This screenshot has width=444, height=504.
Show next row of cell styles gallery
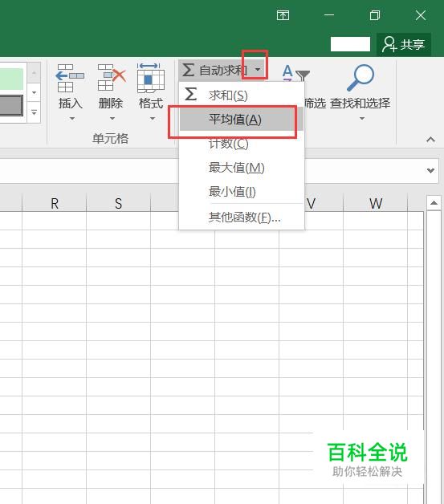(x=34, y=93)
